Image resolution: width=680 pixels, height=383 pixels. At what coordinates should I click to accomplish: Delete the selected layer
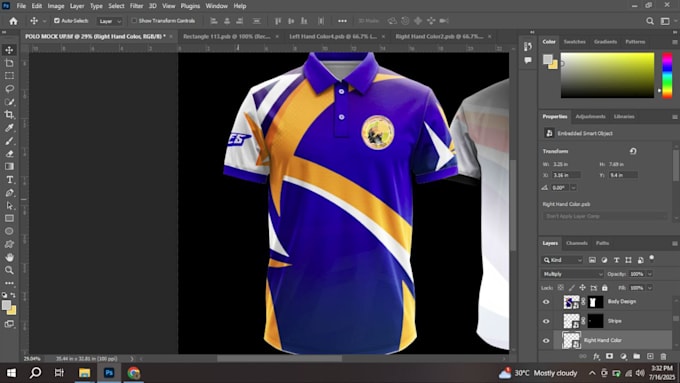point(664,357)
